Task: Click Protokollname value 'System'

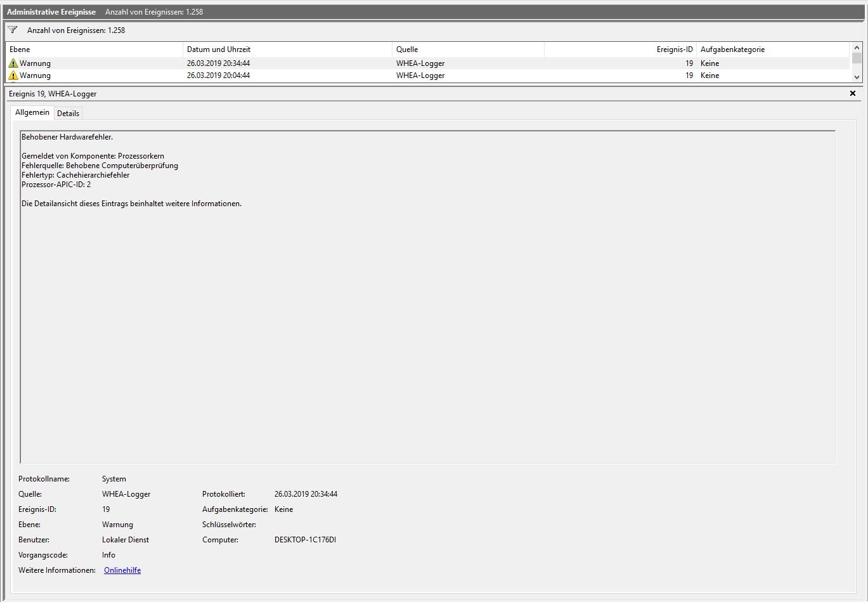Action: [x=114, y=479]
